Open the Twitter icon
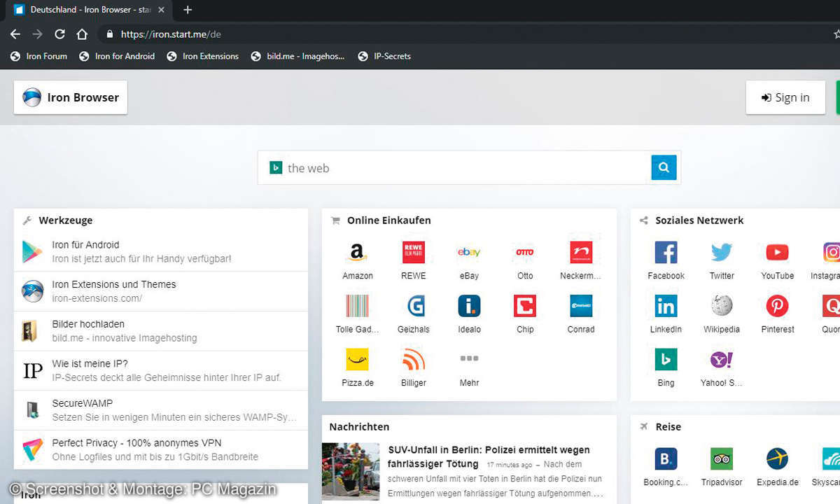This screenshot has height=504, width=840. coord(722,253)
